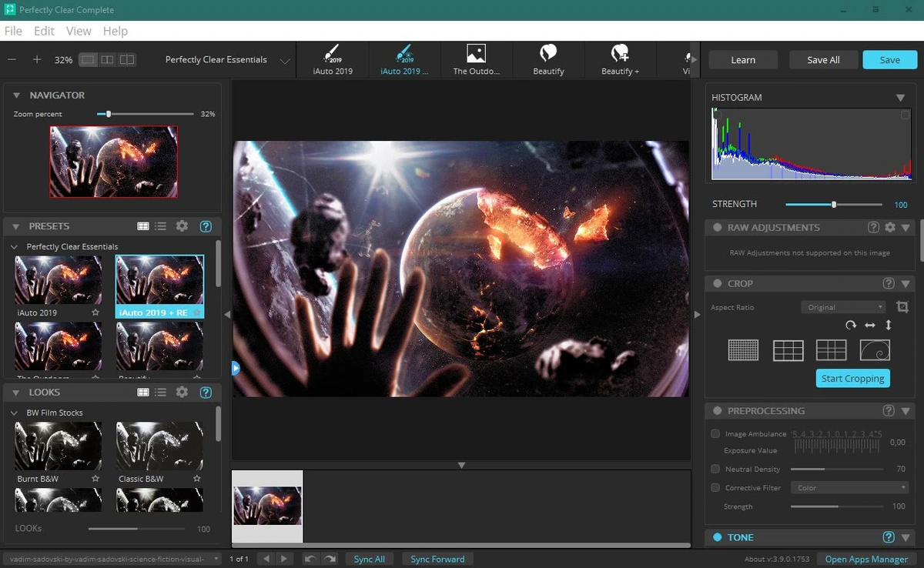Collapse the Perfectly Clear Essentials preset group
The image size is (924, 568).
point(15,247)
